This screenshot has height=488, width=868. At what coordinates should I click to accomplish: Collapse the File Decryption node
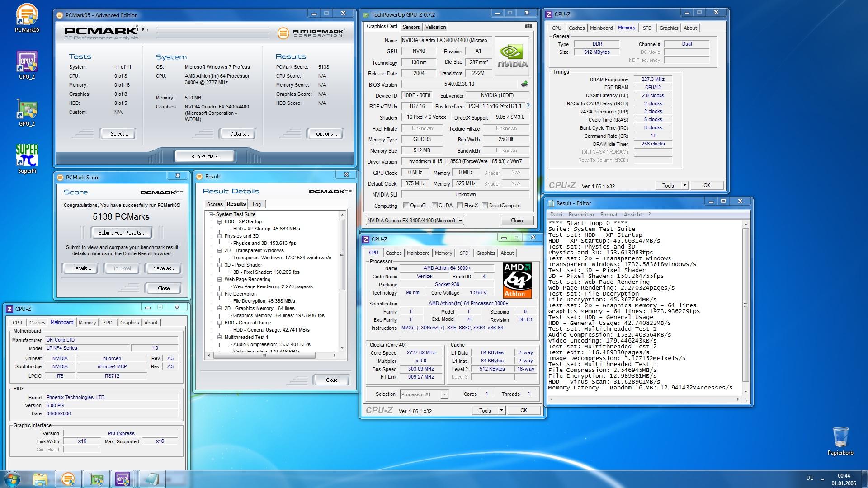click(220, 294)
